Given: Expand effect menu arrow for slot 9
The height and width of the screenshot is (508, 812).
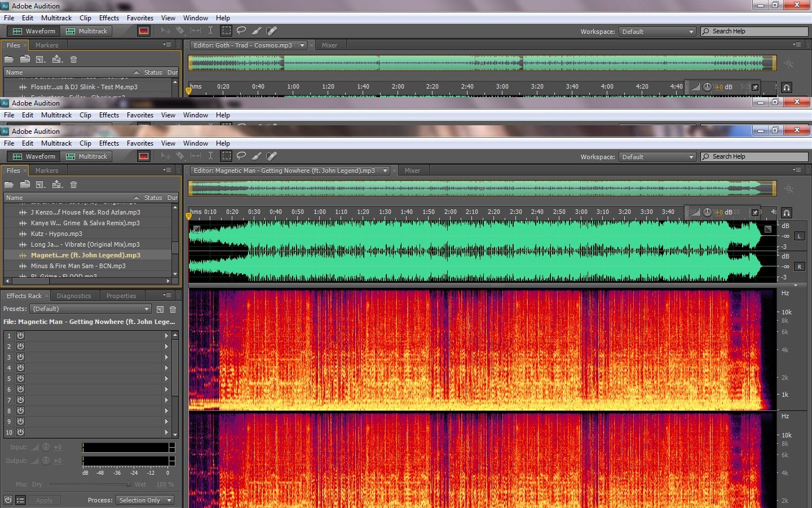Looking at the screenshot, I should [166, 422].
